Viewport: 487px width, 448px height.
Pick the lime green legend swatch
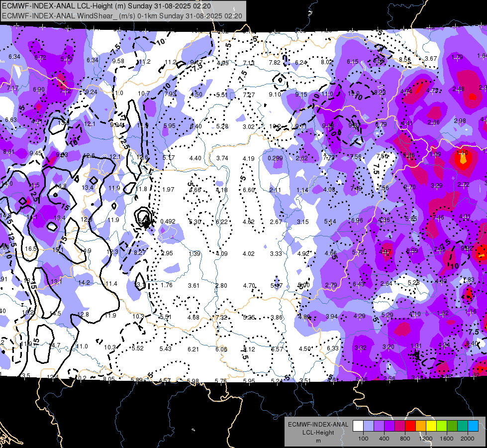click(x=442, y=426)
